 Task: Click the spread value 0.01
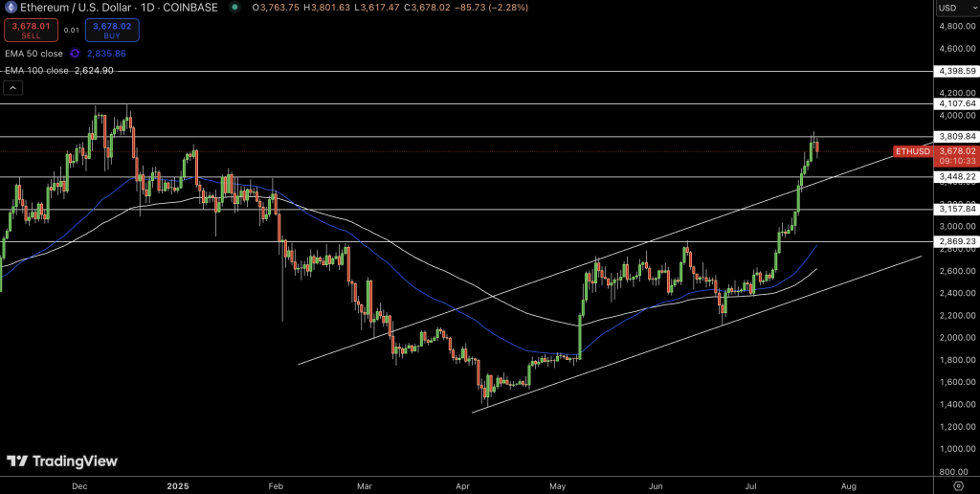[71, 30]
